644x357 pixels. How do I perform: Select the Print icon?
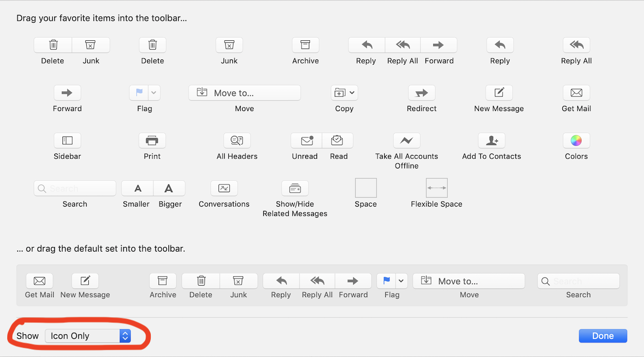tap(152, 140)
